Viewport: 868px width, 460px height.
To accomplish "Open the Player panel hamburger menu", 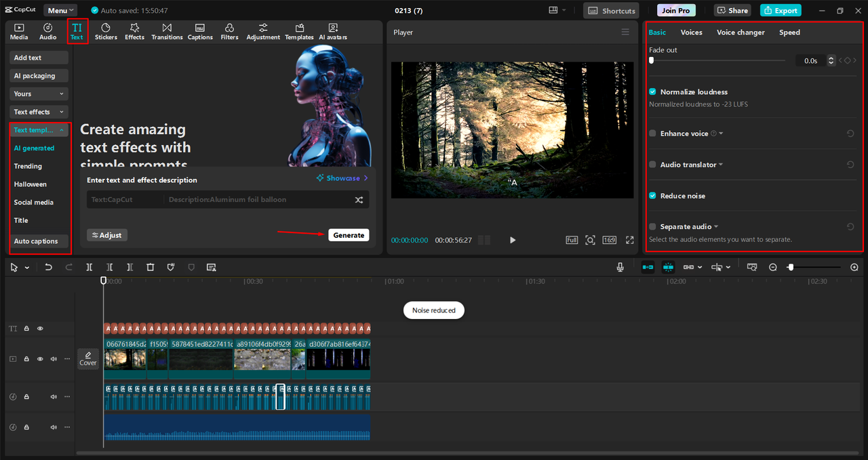I will 625,32.
